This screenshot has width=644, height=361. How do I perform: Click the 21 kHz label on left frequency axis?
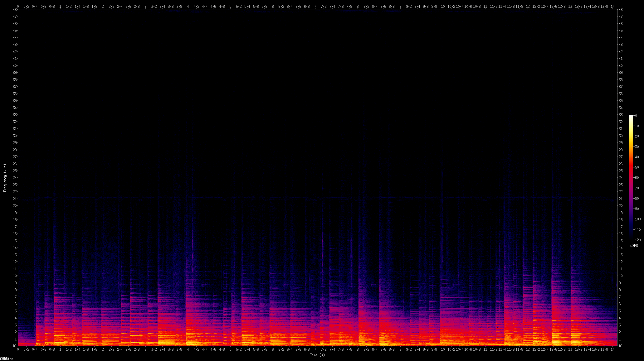click(x=15, y=199)
